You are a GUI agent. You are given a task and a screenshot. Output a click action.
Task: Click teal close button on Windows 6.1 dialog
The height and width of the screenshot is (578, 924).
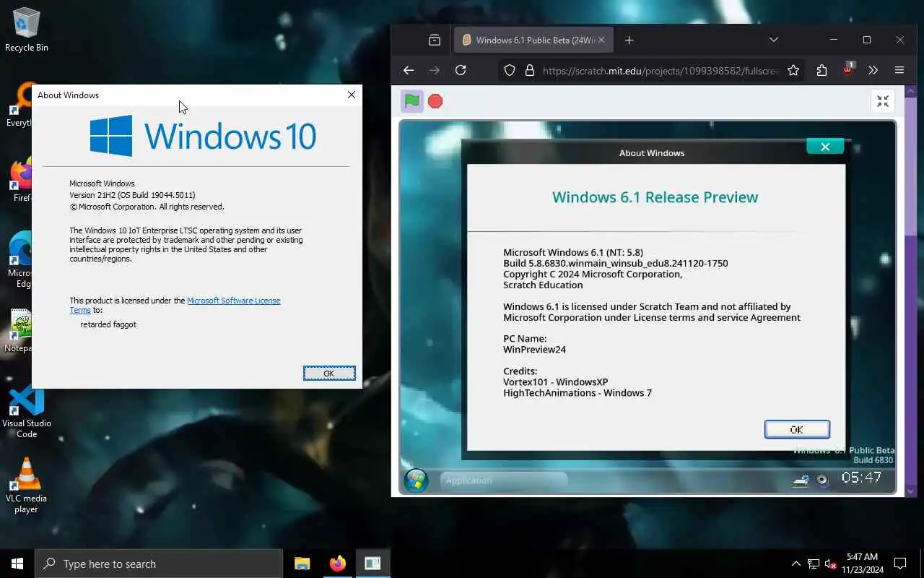pos(825,147)
